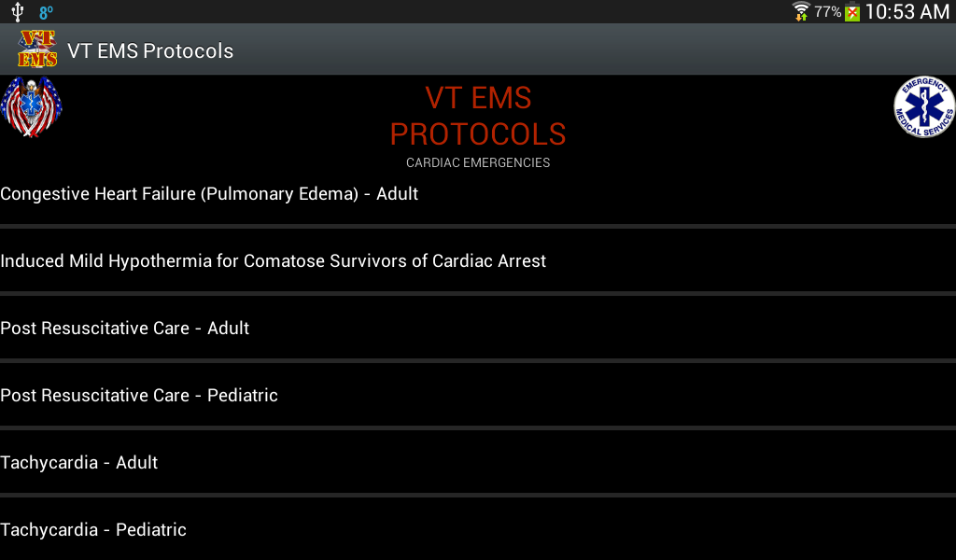Viewport: 956px width, 560px height.
Task: Select Post Resuscitative Care - Adult
Action: tap(478, 328)
